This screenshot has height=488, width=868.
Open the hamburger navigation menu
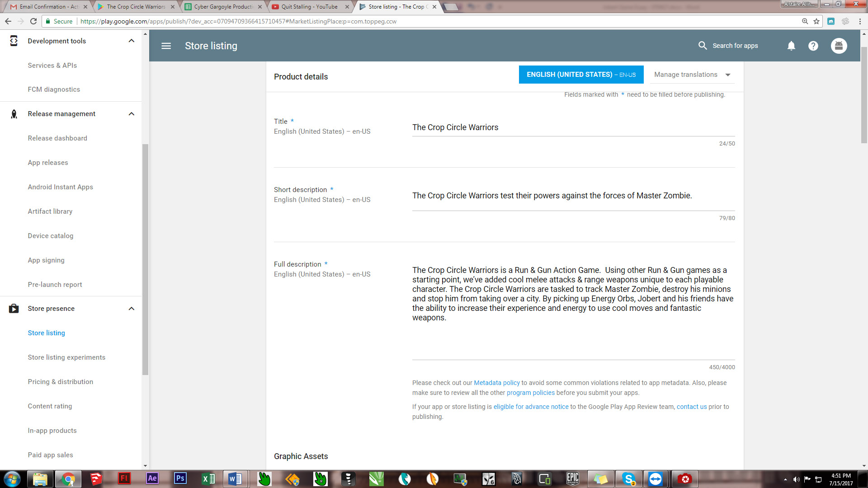(166, 46)
